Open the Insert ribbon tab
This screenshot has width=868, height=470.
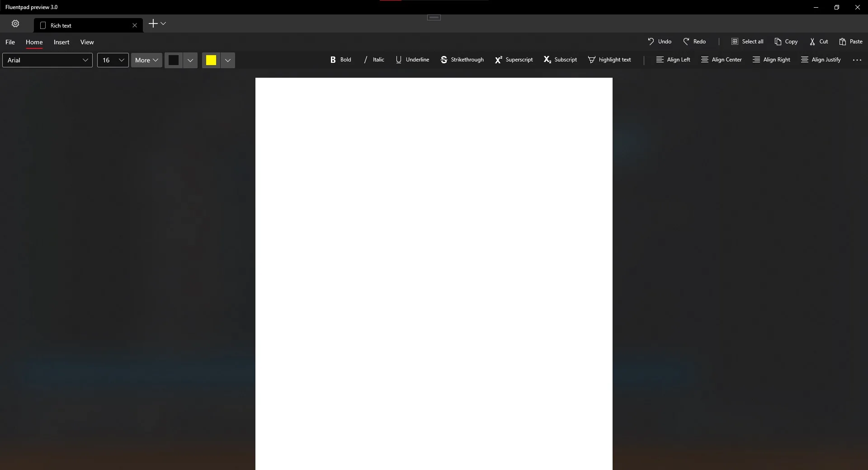pos(61,42)
